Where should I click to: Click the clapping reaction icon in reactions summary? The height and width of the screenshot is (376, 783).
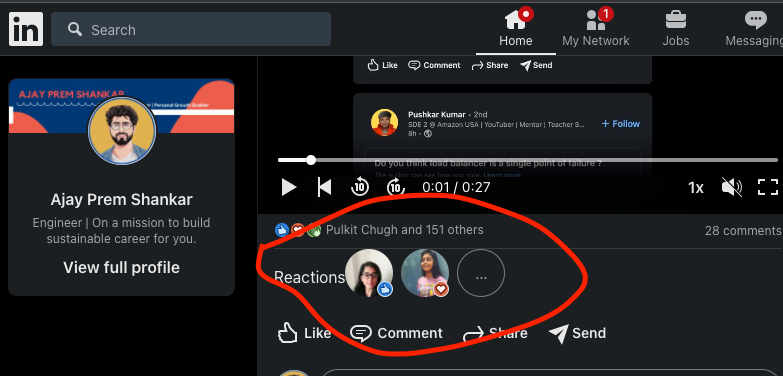(x=314, y=230)
